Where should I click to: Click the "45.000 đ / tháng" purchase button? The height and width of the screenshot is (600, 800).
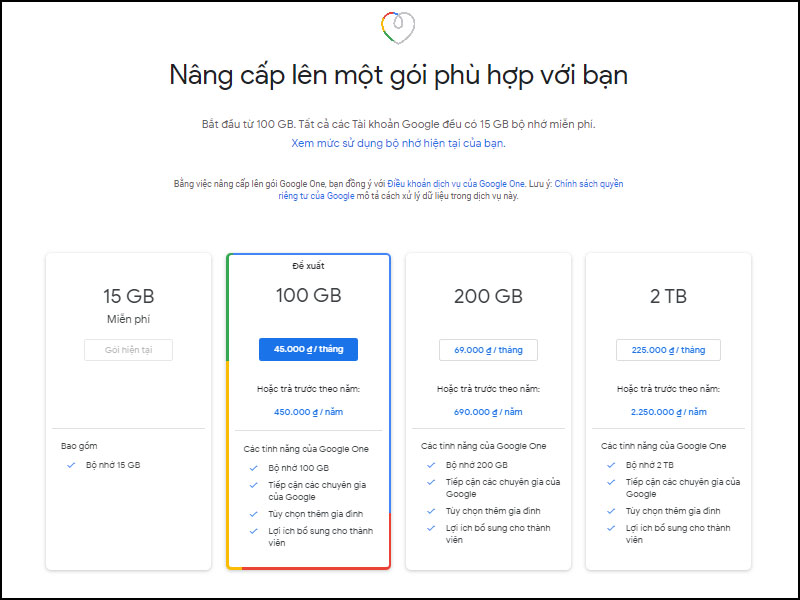tap(308, 349)
